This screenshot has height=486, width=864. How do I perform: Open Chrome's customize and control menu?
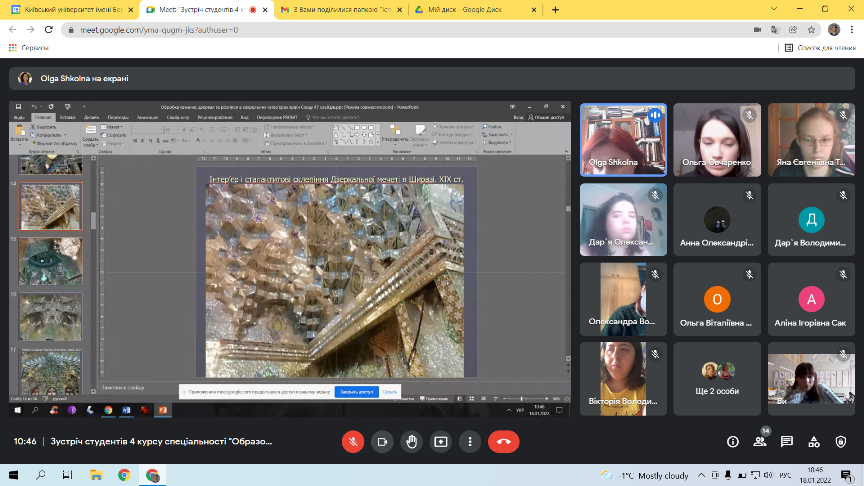click(852, 29)
